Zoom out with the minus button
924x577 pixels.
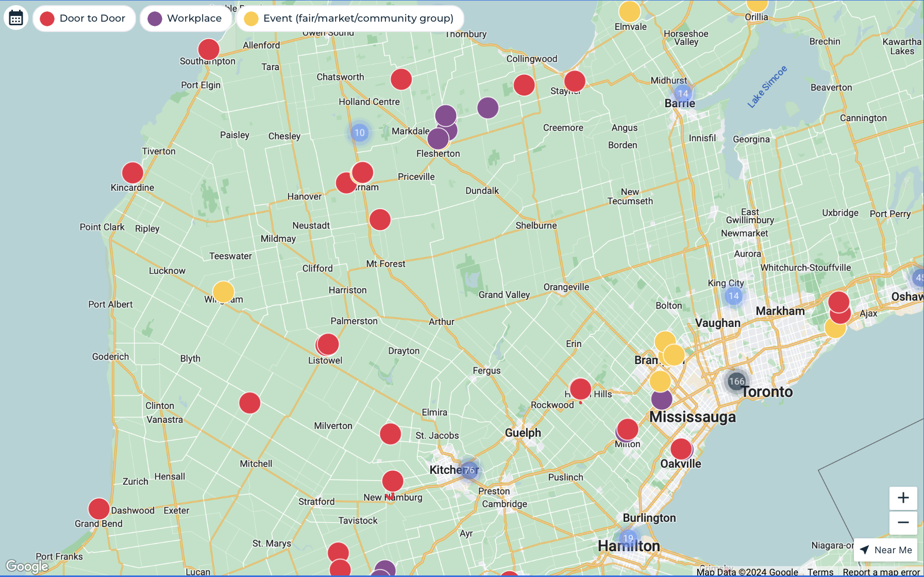click(903, 522)
